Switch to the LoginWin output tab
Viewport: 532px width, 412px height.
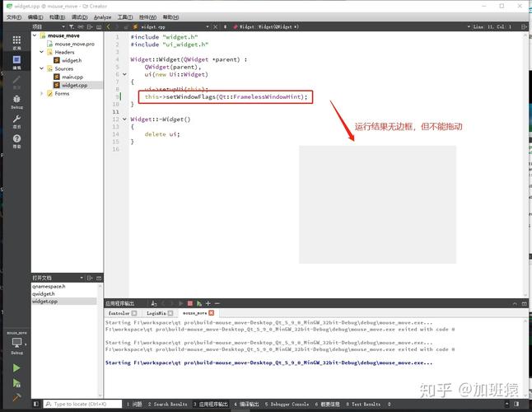click(155, 313)
